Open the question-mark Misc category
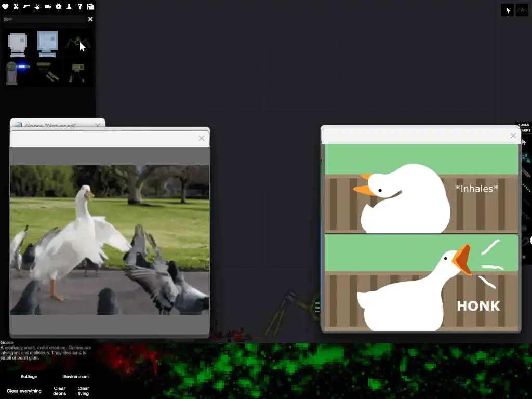Image resolution: width=532 pixels, height=399 pixels. pyautogui.click(x=79, y=6)
